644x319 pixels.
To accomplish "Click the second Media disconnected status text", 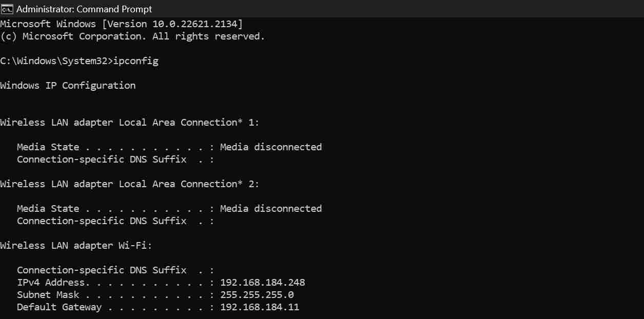I will point(270,208).
